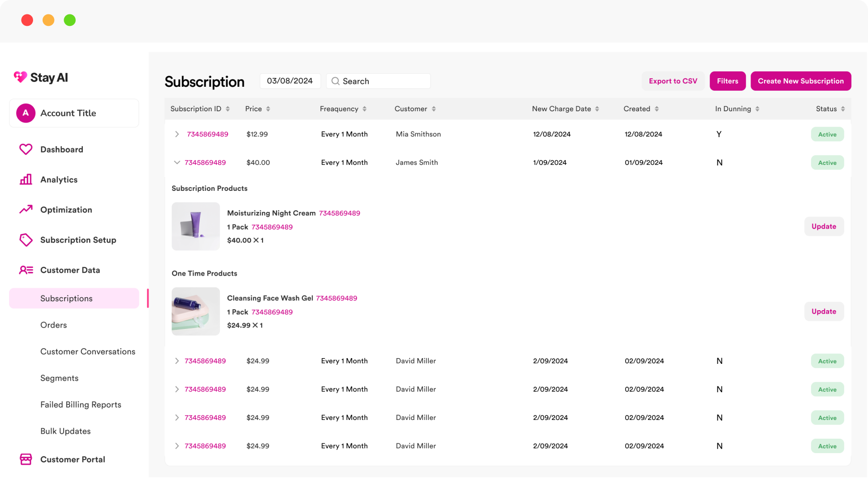Screen dimensions: 868x489
Task: Go to Failed Billing Reports
Action: point(80,405)
